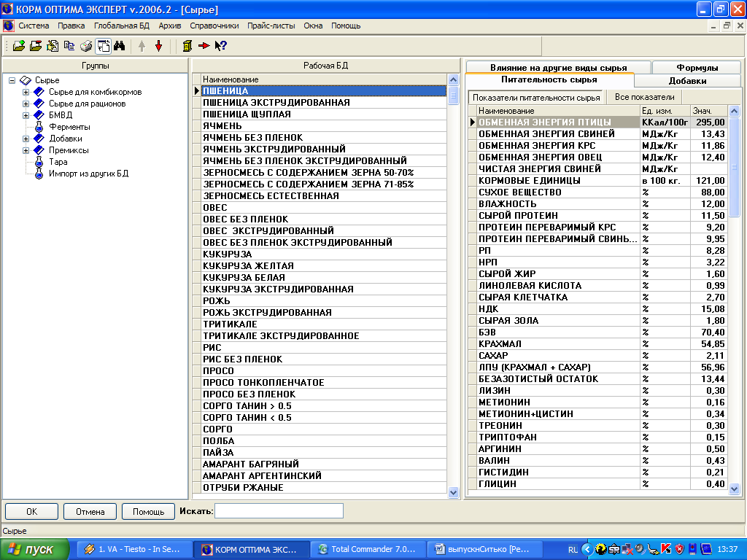Click the copy pages toolbar icon
Screen dimensions: 747x560
(69, 46)
